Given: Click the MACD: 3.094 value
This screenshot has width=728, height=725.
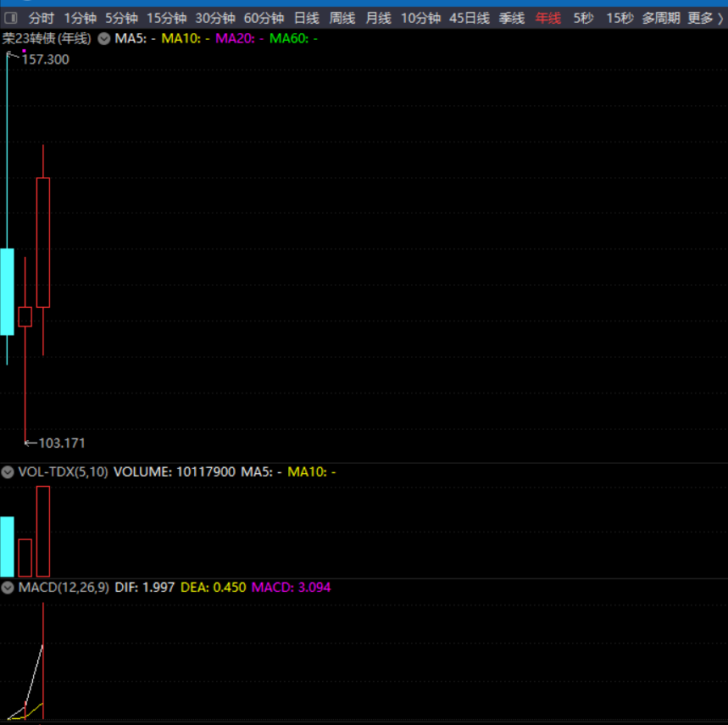Looking at the screenshot, I should click(291, 588).
